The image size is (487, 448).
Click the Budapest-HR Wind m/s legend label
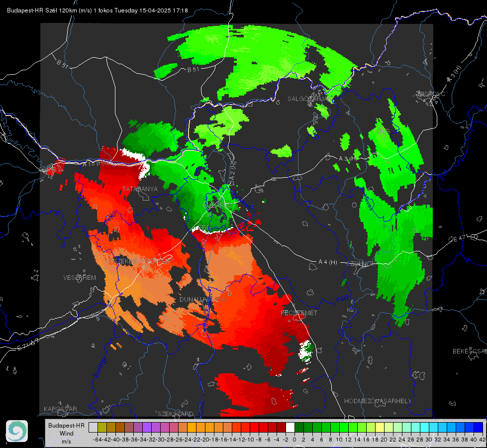click(67, 434)
